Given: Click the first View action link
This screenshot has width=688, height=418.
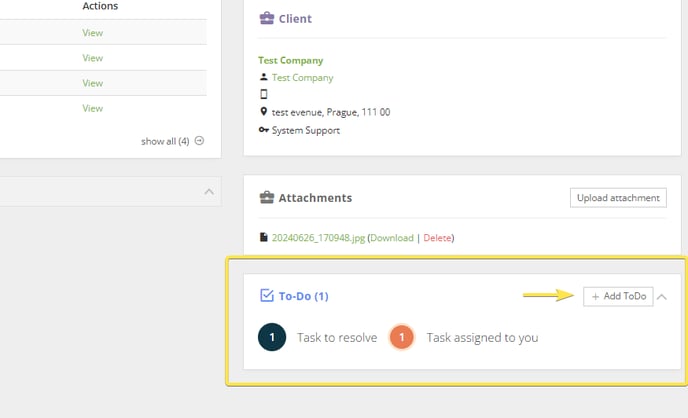Looking at the screenshot, I should pyautogui.click(x=93, y=33).
